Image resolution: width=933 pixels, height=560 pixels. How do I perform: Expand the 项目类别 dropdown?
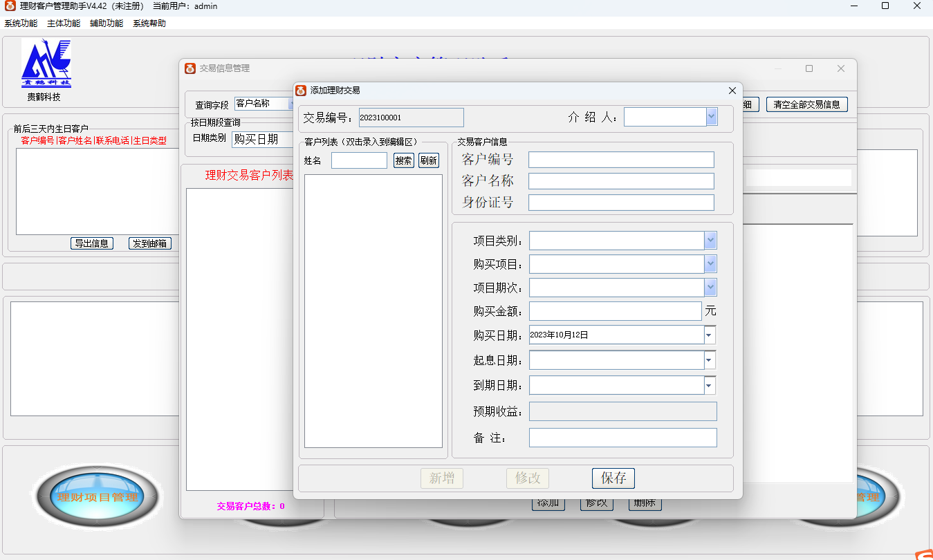pos(710,241)
